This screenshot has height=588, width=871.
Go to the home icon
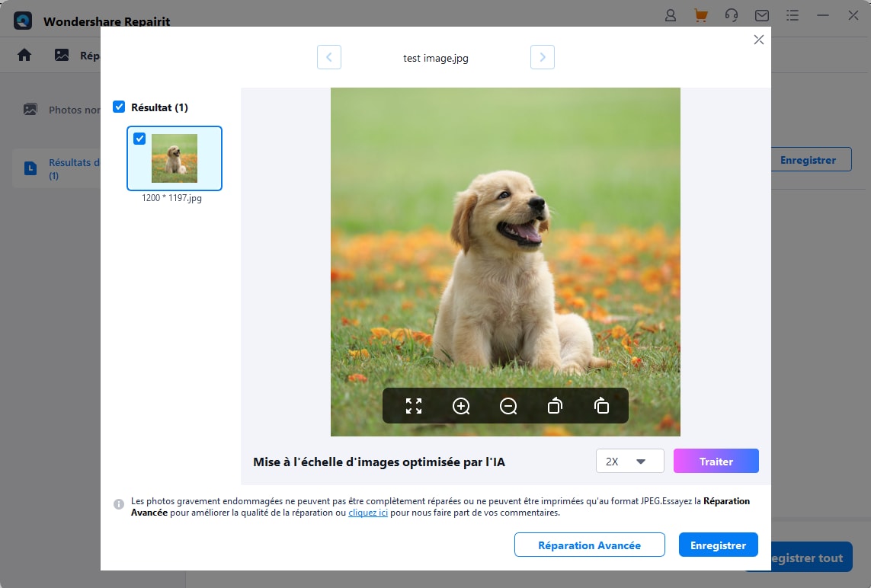(x=24, y=55)
